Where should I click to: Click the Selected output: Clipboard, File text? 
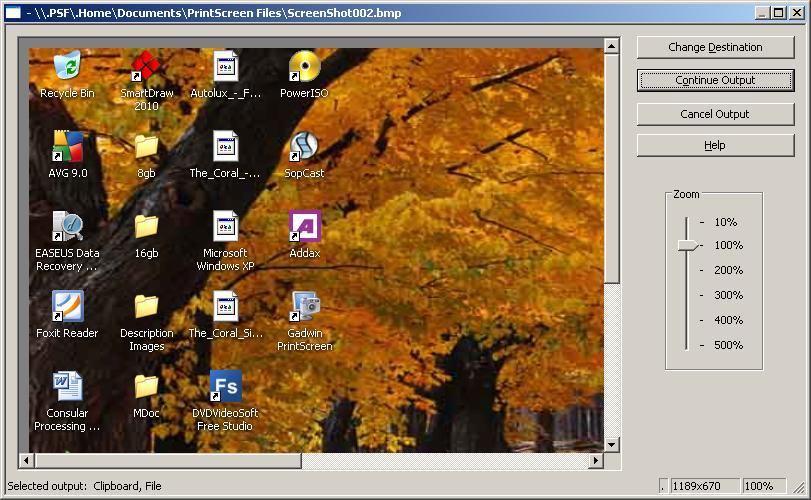(x=84, y=486)
